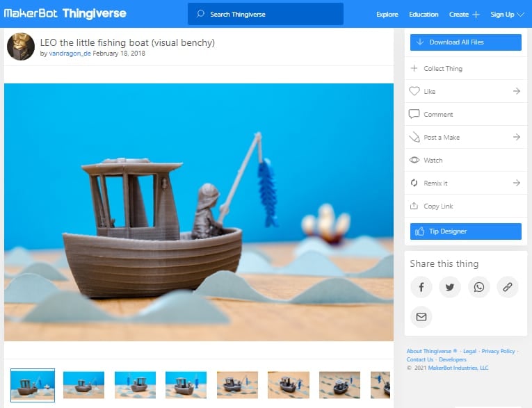Share this thing on Facebook
This screenshot has height=408, width=532.
(x=421, y=287)
